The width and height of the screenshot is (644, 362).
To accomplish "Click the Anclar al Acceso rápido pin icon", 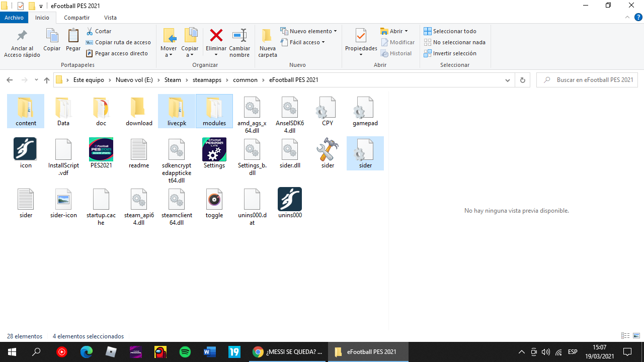I will (x=22, y=36).
